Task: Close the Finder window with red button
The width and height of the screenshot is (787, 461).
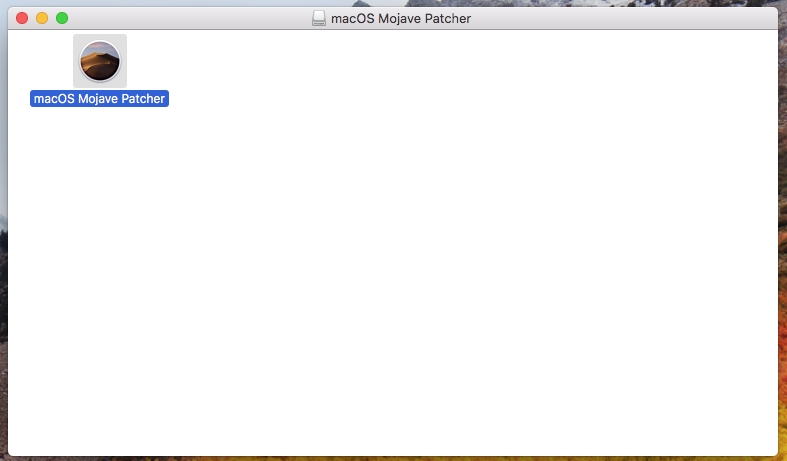Action: (22, 18)
